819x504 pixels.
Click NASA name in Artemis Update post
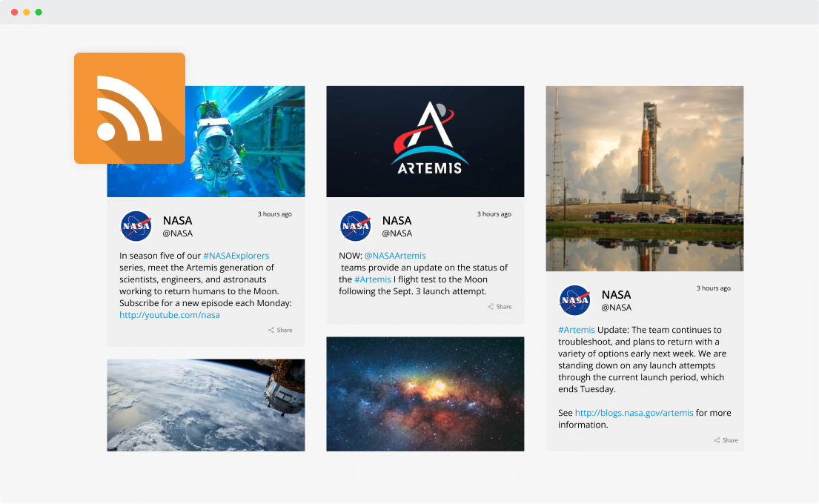click(617, 294)
